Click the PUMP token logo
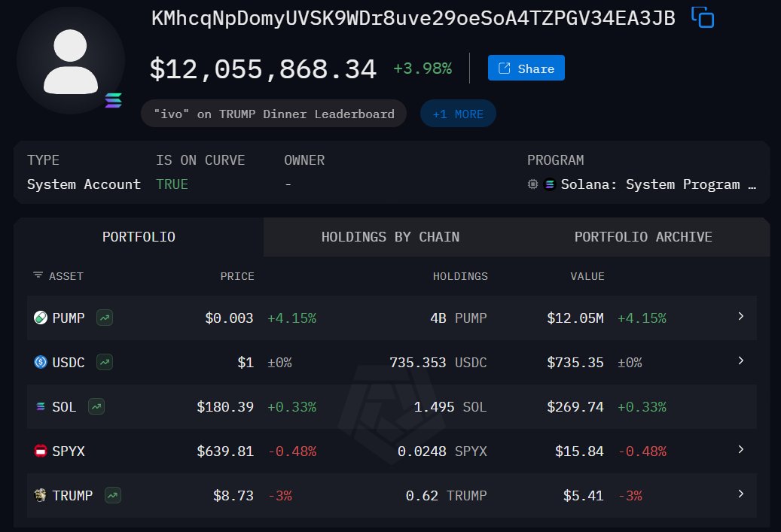The height and width of the screenshot is (532, 781). coord(41,318)
